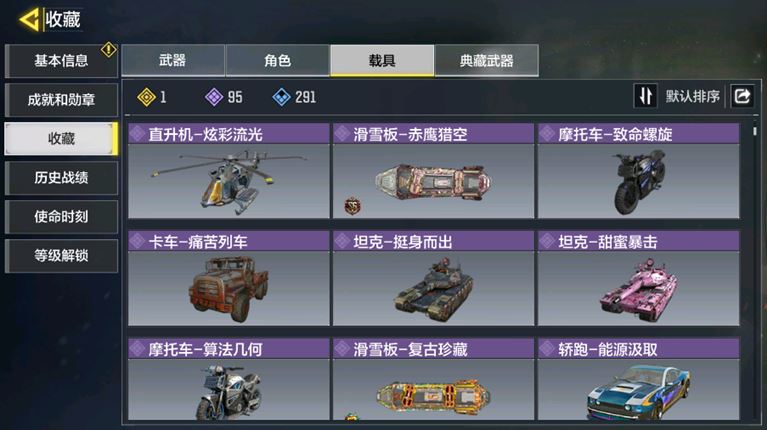Viewport: 767px width, 430px height.
Task: Select the 直升机-炫彩流光 helicopter thumbnail
Action: click(228, 181)
